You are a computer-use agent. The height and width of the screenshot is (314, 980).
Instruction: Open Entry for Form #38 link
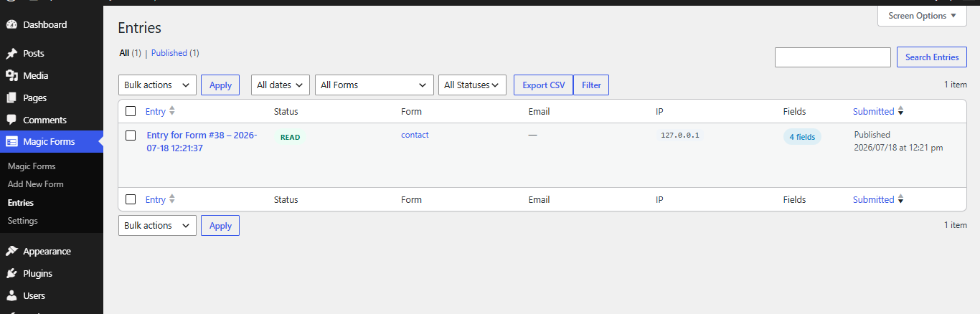pos(203,141)
